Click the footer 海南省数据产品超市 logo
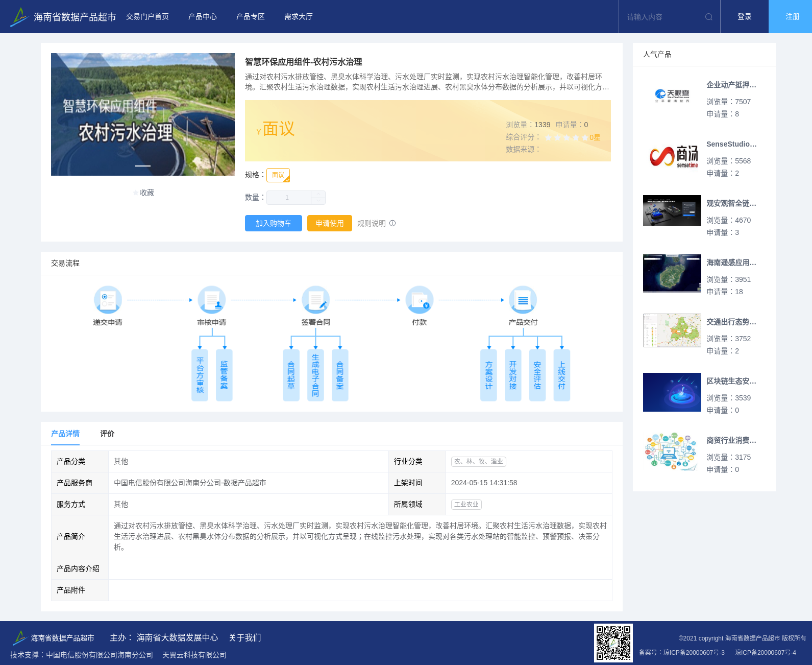Screen dimensions: 812x665 tap(53, 637)
